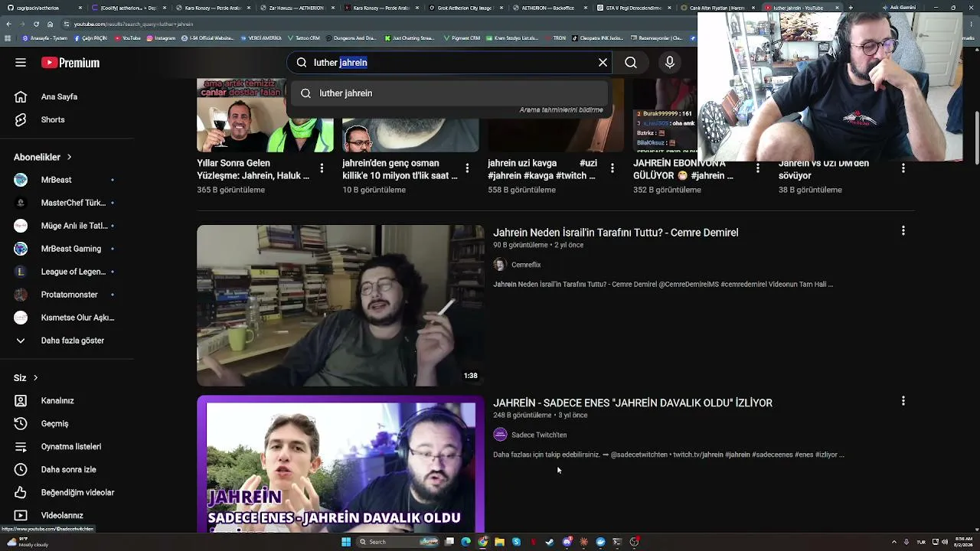
Task: Open the Dungeons And Dragons bookmark
Action: 352,37
